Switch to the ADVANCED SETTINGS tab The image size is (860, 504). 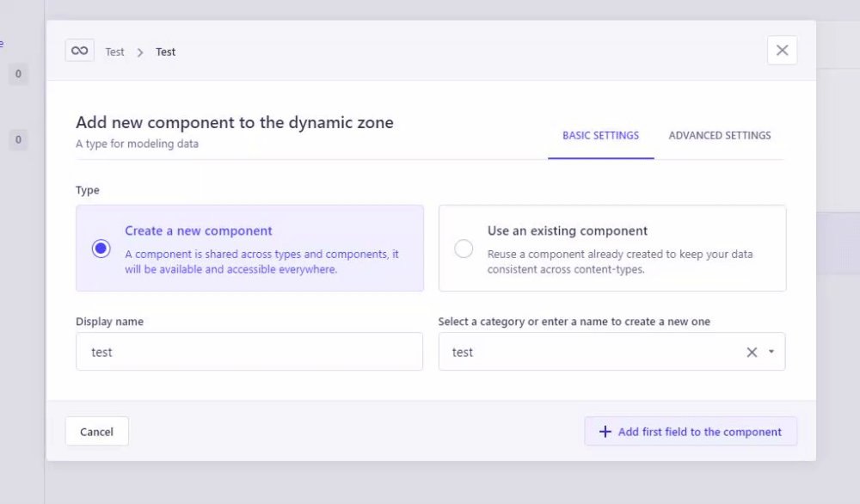pyautogui.click(x=720, y=135)
